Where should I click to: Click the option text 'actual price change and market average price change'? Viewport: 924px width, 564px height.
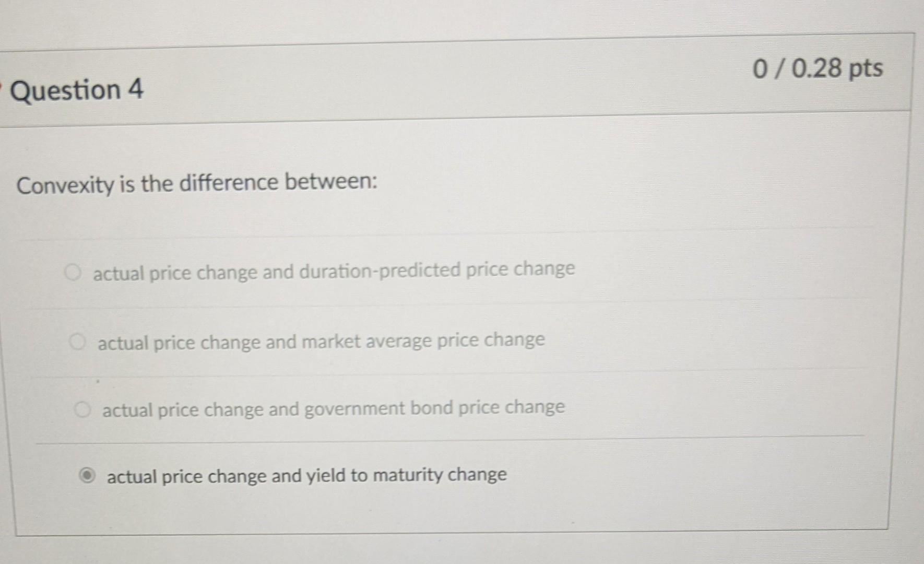tap(321, 340)
